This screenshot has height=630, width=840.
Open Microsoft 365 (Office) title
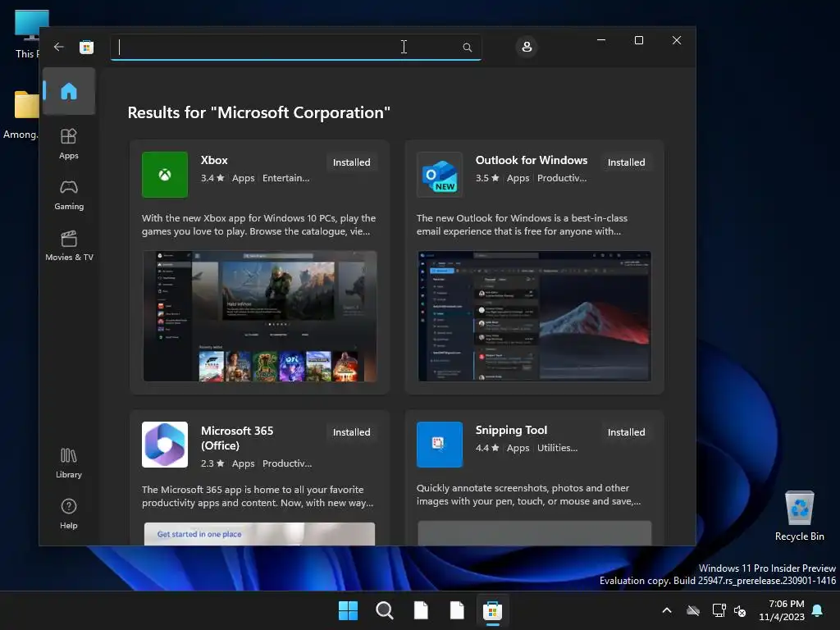coord(237,438)
